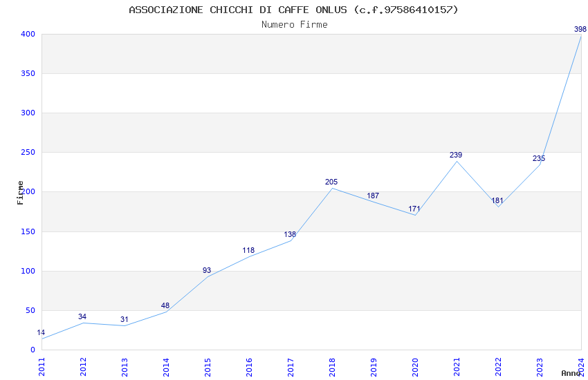Click the 300 y-axis tick label
Viewport: 588px width, 380px height.
click(x=28, y=113)
